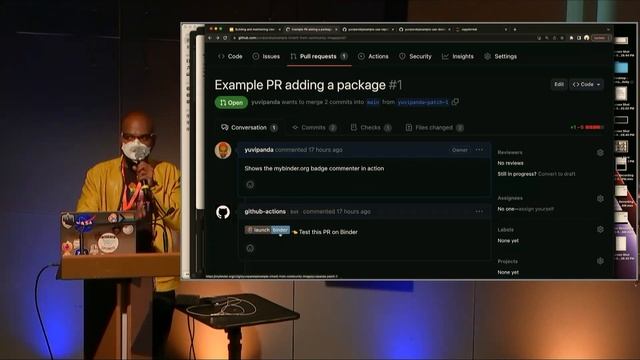The width and height of the screenshot is (640, 360).
Task: Open the Code repository tab
Action: (230, 56)
